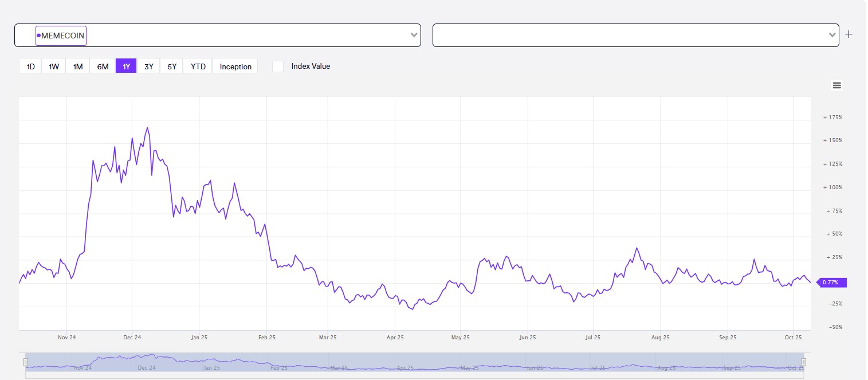Click the plus icon to add comparison
The height and width of the screenshot is (380, 868).
849,34
